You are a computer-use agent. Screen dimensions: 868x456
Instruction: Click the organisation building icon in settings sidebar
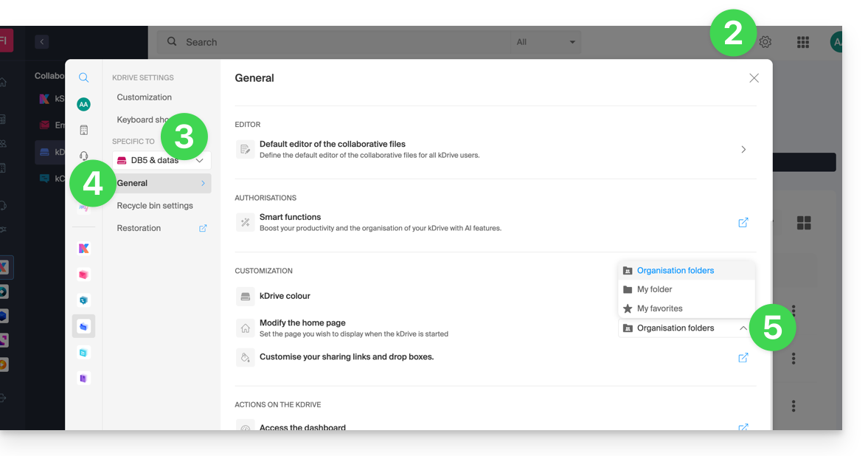point(84,130)
